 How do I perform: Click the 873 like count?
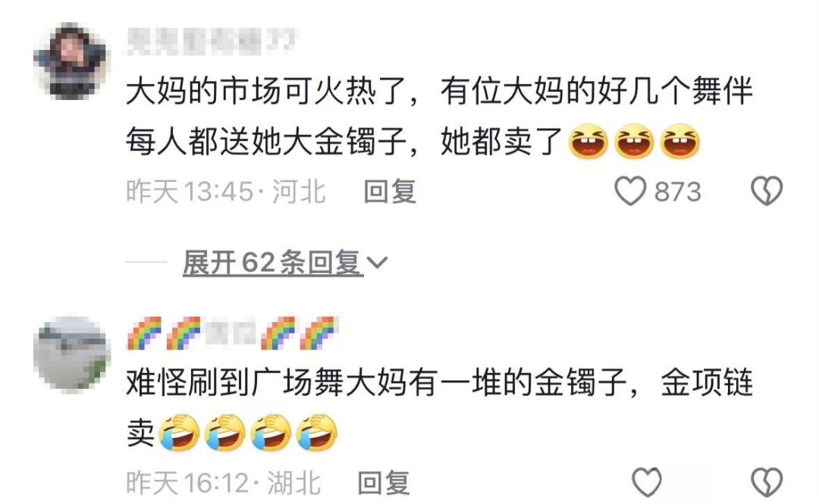[677, 192]
